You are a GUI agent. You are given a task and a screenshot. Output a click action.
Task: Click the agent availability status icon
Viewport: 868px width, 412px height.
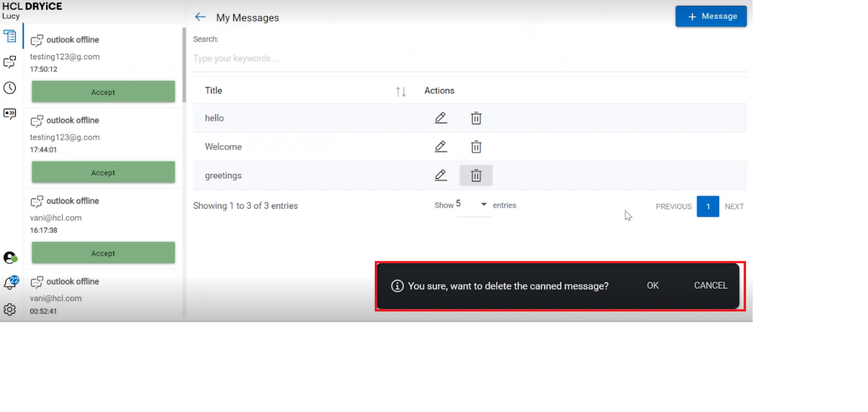[10, 258]
